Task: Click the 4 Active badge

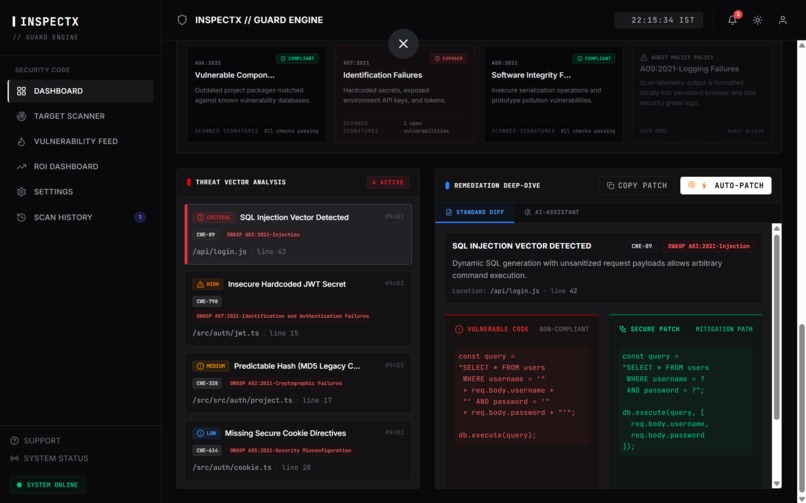Action: [x=388, y=182]
